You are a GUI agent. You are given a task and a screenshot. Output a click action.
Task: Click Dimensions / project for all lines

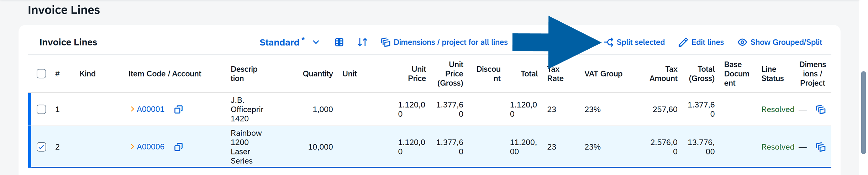444,42
